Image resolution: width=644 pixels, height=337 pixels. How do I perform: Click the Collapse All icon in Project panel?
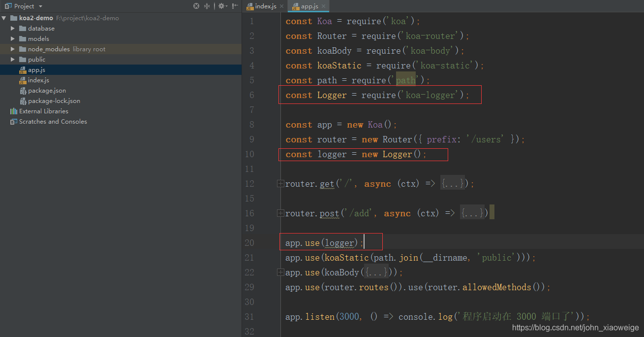point(207,6)
